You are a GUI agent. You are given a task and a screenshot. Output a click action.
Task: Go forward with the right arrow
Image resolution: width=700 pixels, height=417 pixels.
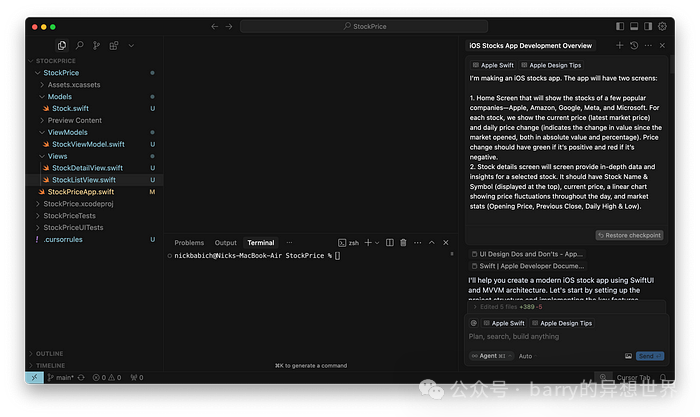[229, 26]
